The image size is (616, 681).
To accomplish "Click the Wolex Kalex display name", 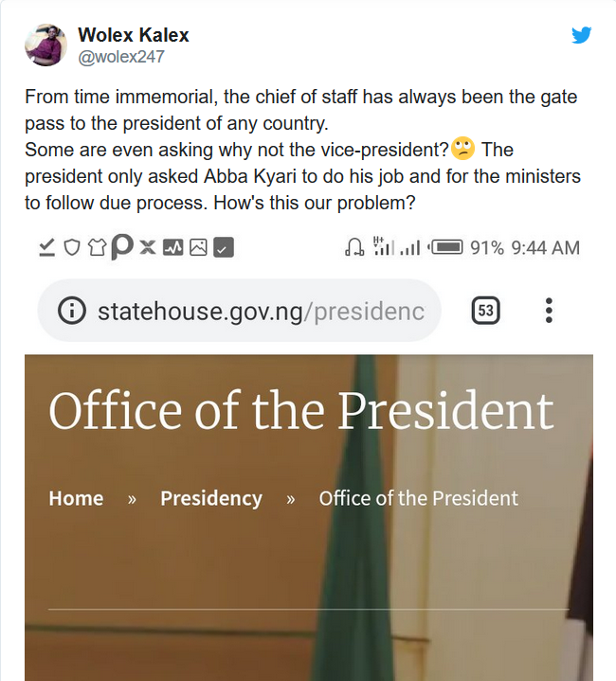I will (133, 35).
